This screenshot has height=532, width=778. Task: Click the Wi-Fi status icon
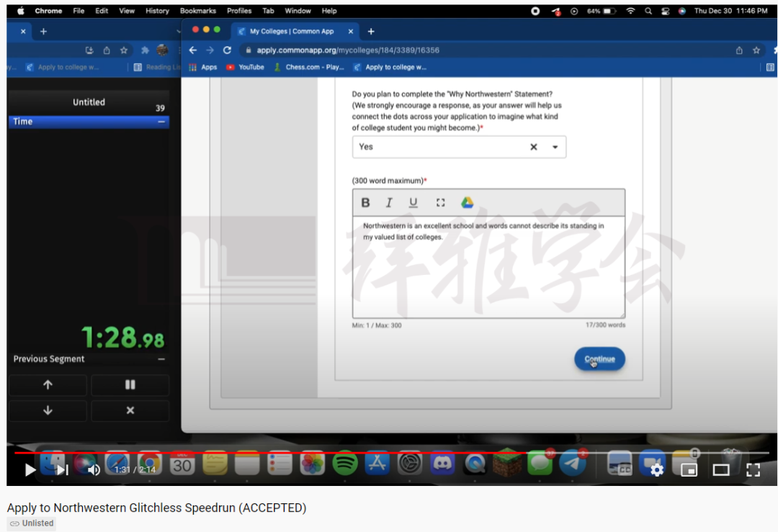[x=630, y=10]
